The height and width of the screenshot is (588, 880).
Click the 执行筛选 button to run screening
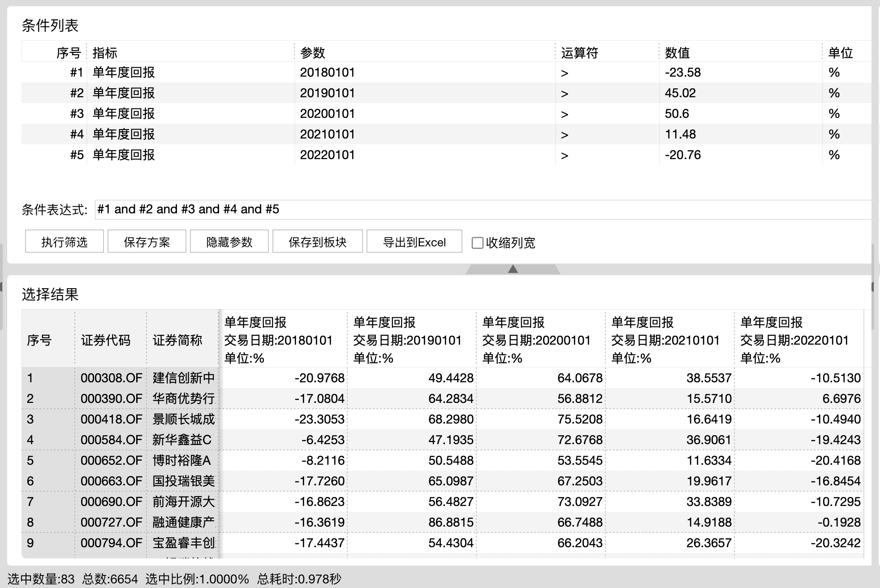64,242
